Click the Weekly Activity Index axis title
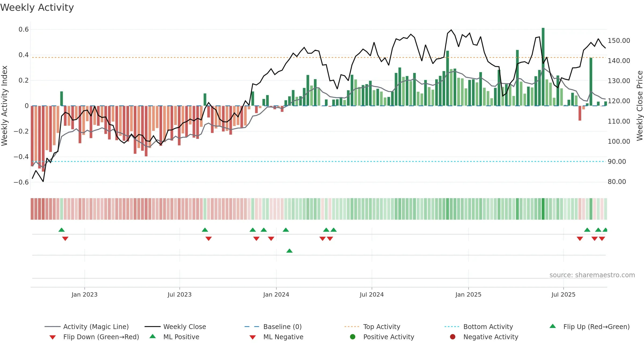The width and height of the screenshot is (644, 362). (x=4, y=106)
